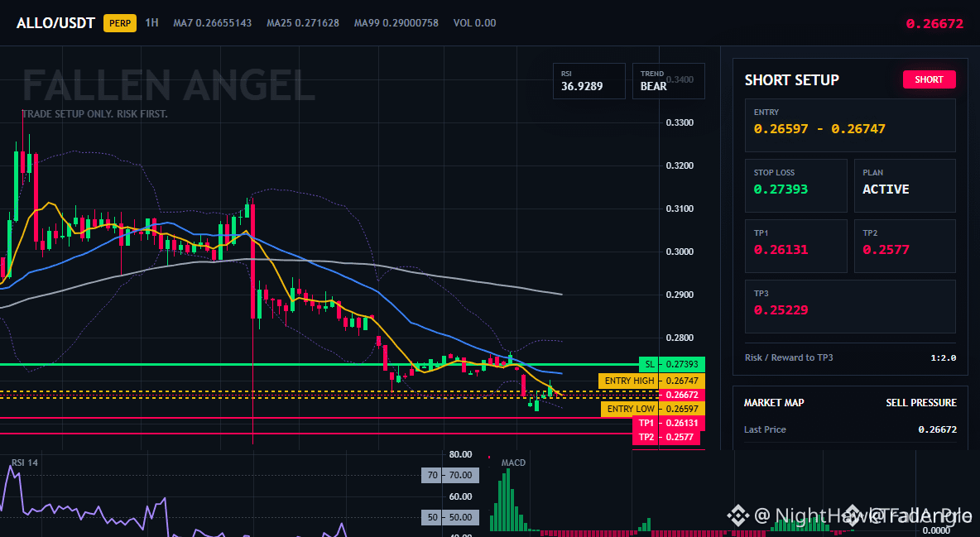Click the PLAN ACTIVE status card
980x537 pixels.
(x=905, y=185)
